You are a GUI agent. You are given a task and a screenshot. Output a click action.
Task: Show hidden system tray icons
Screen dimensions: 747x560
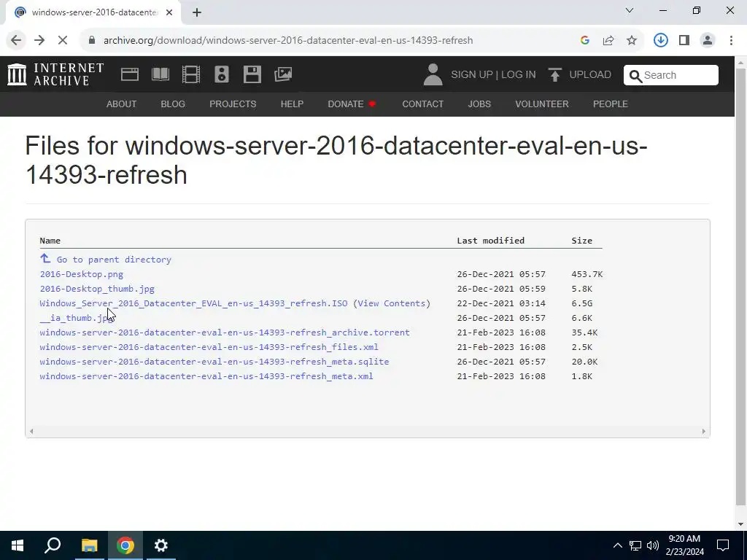pos(617,545)
